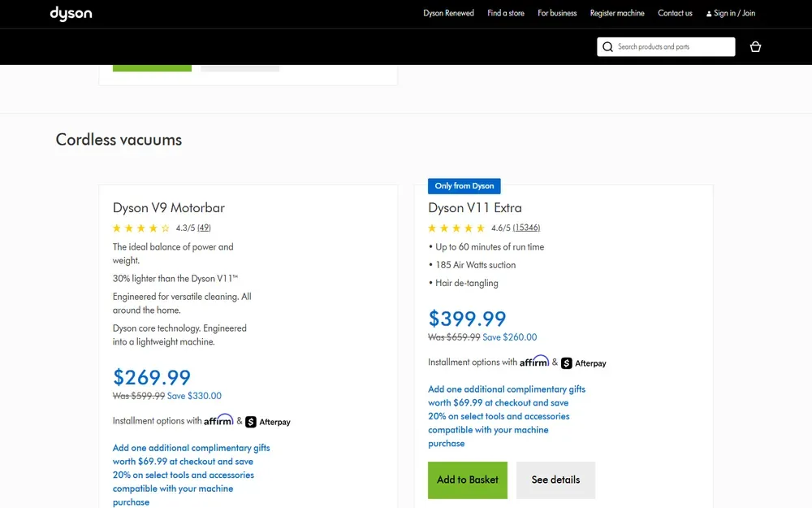Click the 4.3/5 rating score
The image size is (812, 508).
pyautogui.click(x=185, y=228)
